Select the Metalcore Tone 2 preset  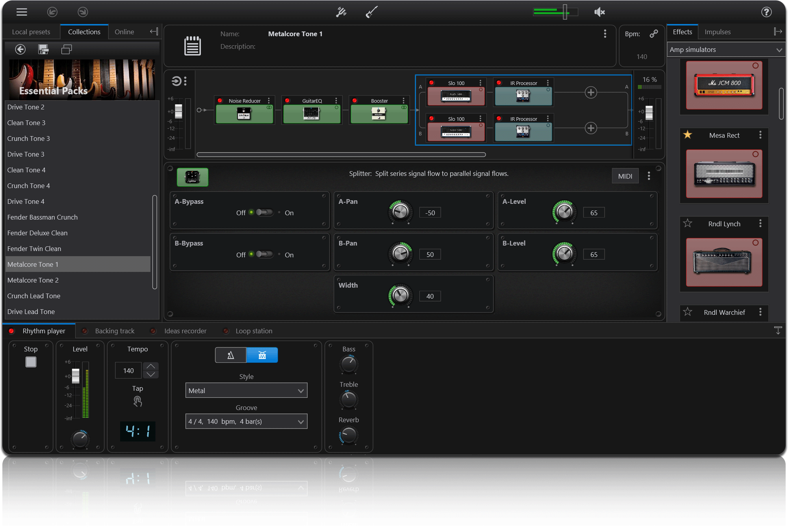tap(33, 280)
